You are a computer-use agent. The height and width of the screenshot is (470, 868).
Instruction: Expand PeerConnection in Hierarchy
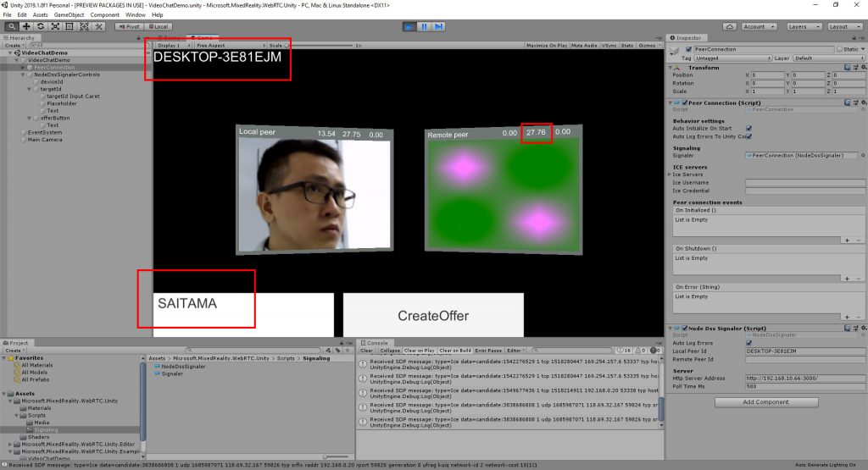23,68
